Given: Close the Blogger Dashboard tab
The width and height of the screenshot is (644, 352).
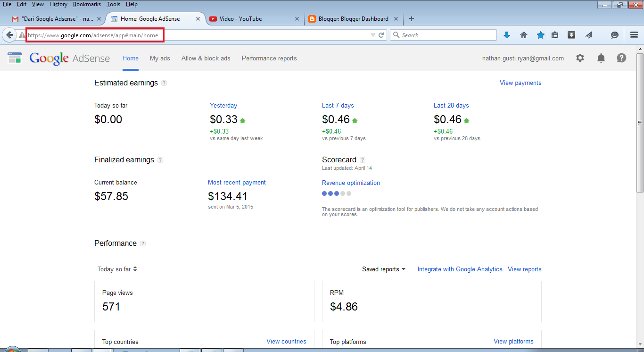Looking at the screenshot, I should [396, 19].
